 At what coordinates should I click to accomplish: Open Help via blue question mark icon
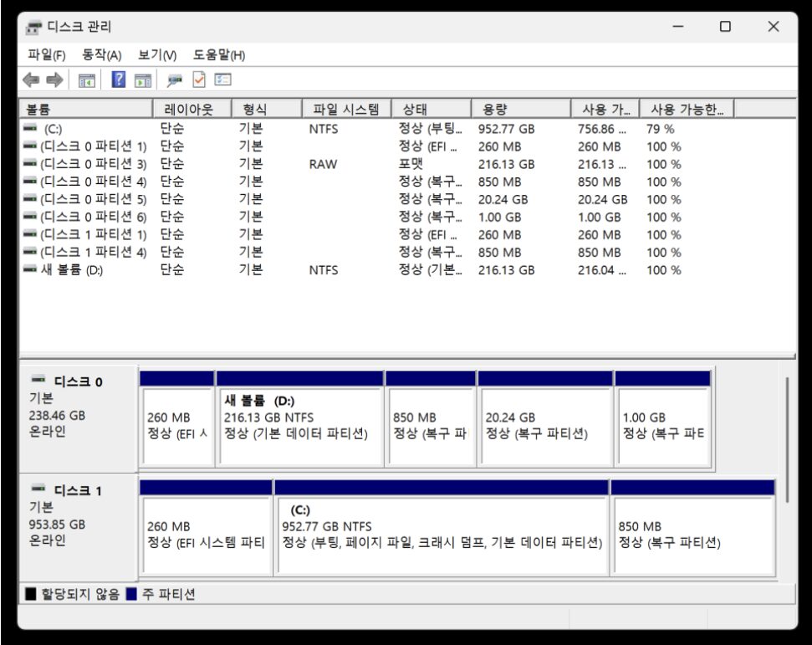tap(119, 80)
